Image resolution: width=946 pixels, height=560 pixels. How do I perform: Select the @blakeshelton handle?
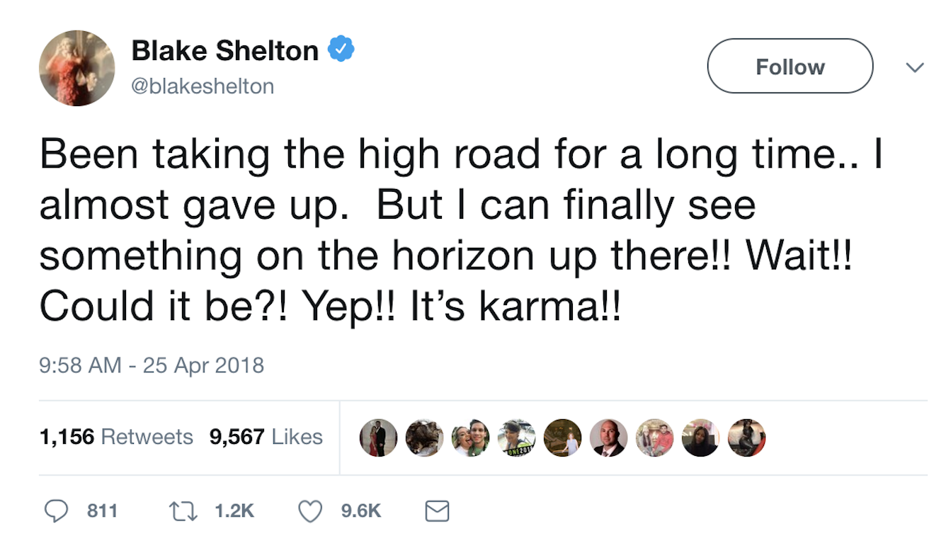[203, 86]
